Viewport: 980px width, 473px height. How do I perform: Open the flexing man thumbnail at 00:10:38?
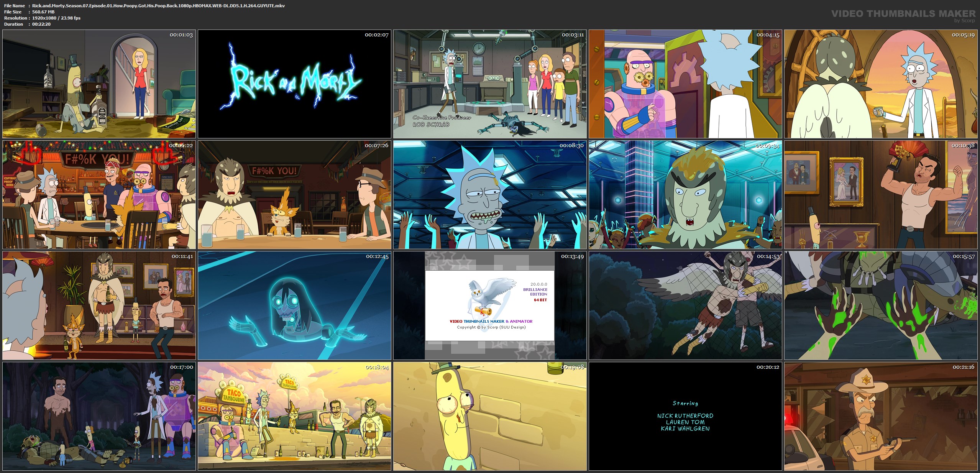[x=881, y=195]
